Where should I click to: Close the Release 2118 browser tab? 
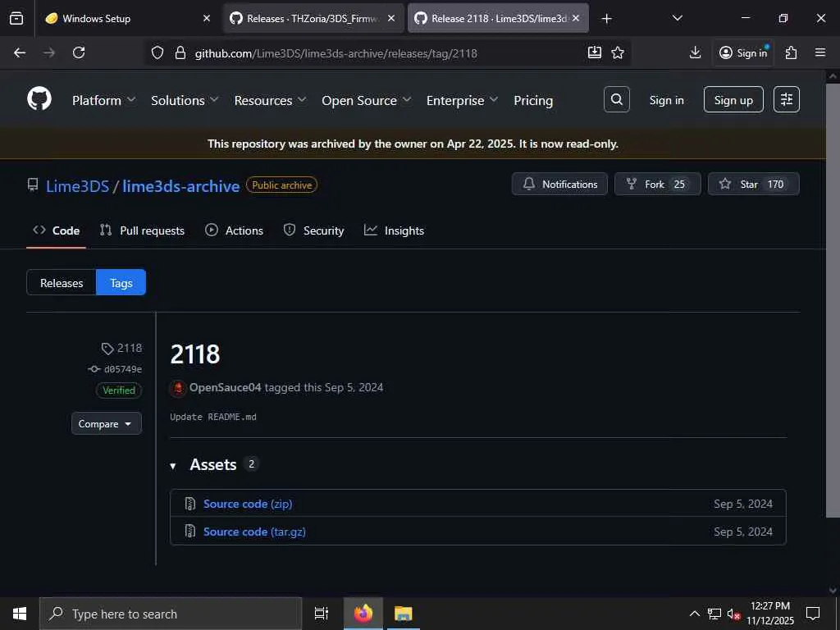576,18
